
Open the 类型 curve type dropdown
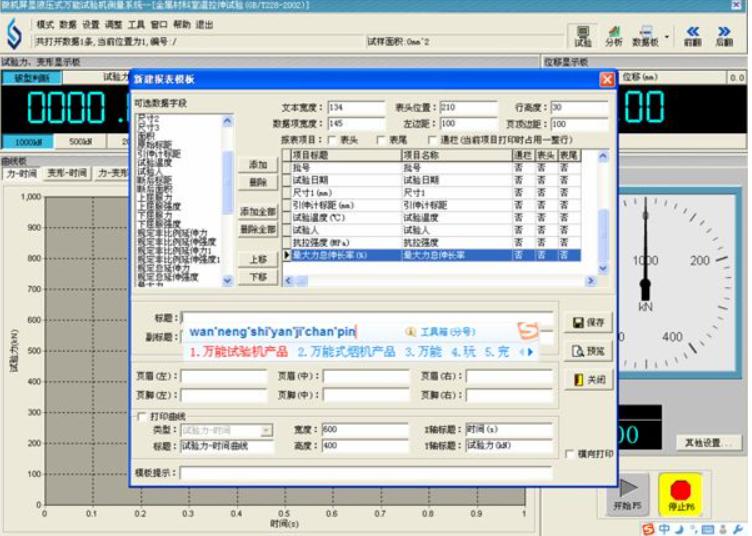coord(266,430)
